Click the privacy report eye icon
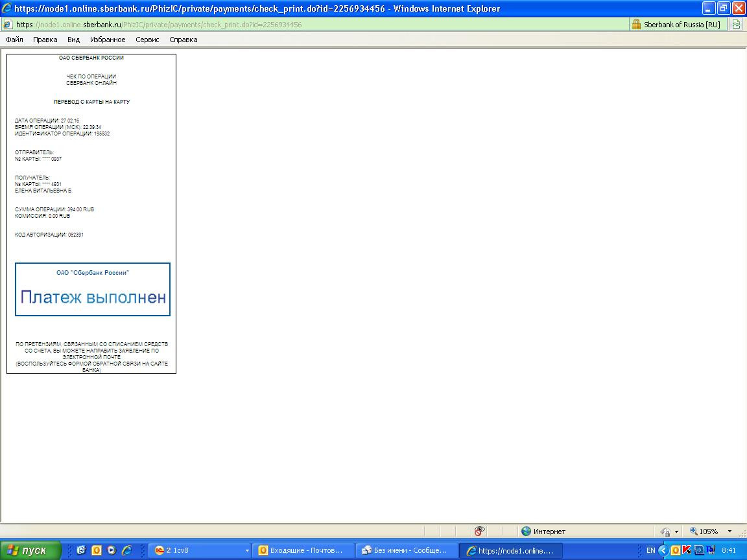 (x=479, y=531)
